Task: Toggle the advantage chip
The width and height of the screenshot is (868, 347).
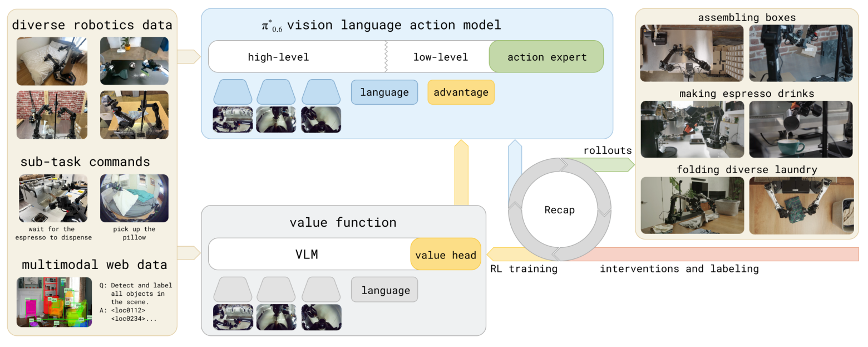Action: pyautogui.click(x=461, y=92)
